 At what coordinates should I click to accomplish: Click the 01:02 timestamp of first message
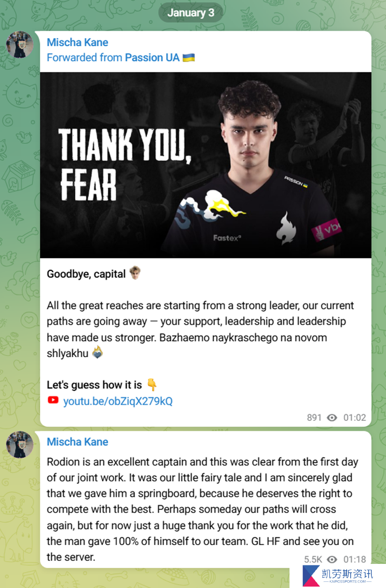pos(355,417)
